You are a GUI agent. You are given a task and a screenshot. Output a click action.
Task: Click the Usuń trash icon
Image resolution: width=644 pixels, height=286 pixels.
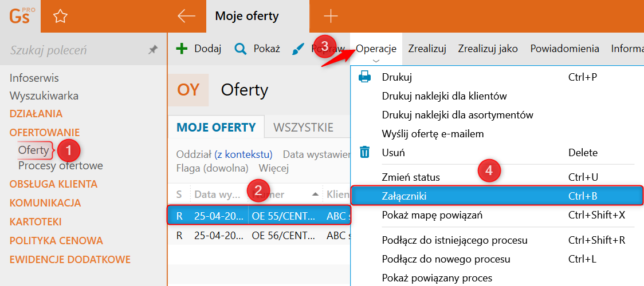tap(364, 152)
